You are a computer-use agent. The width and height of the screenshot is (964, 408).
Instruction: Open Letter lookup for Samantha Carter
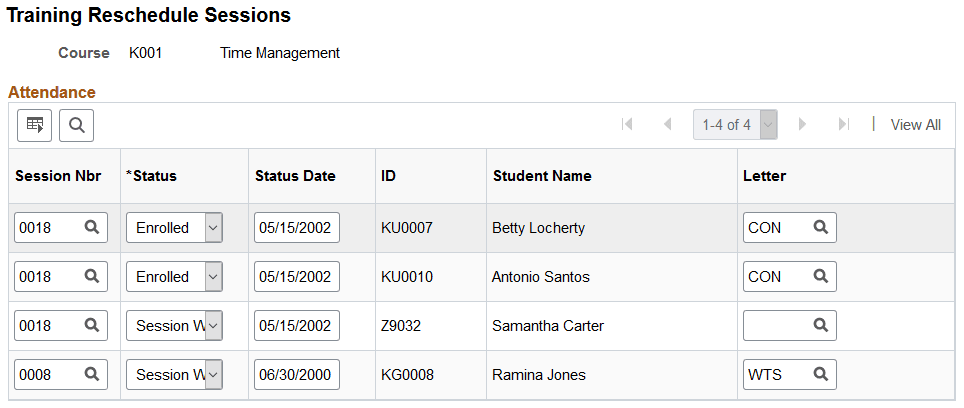(x=820, y=326)
